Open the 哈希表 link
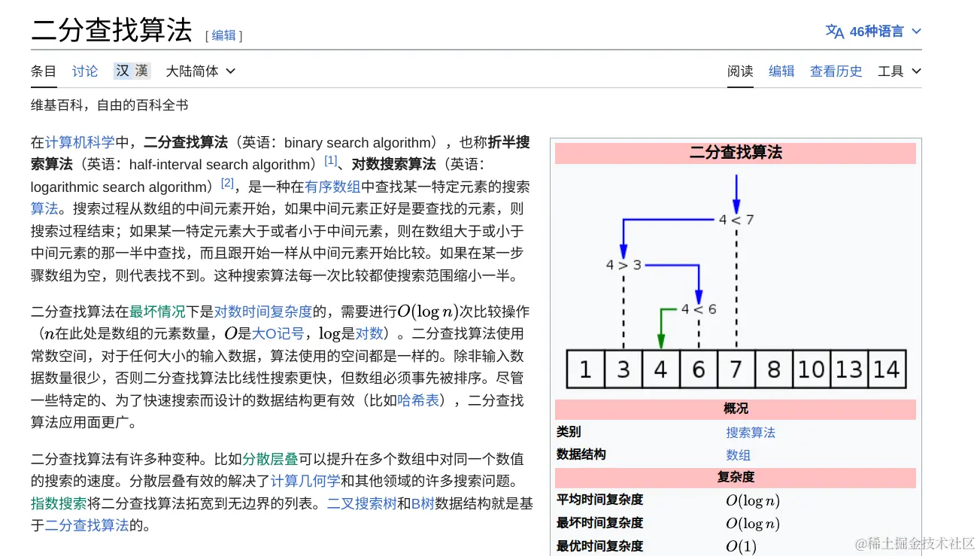This screenshot has height=556, width=980. (x=418, y=400)
